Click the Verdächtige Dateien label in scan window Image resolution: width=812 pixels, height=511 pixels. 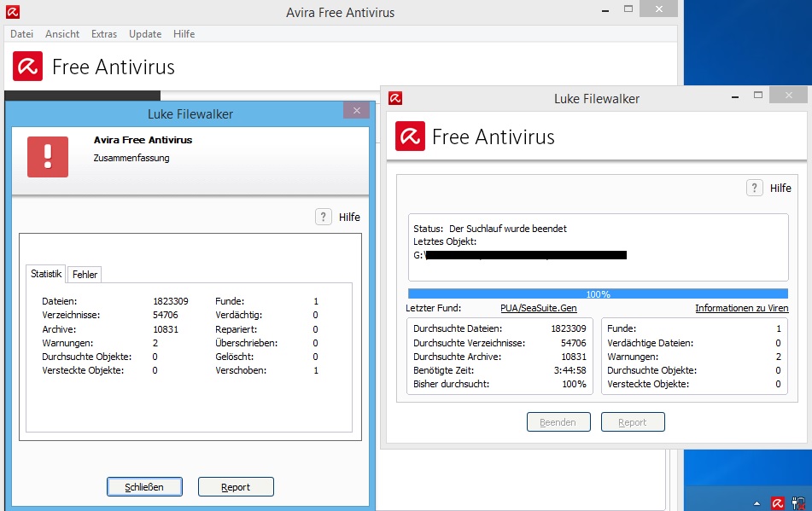coord(651,343)
